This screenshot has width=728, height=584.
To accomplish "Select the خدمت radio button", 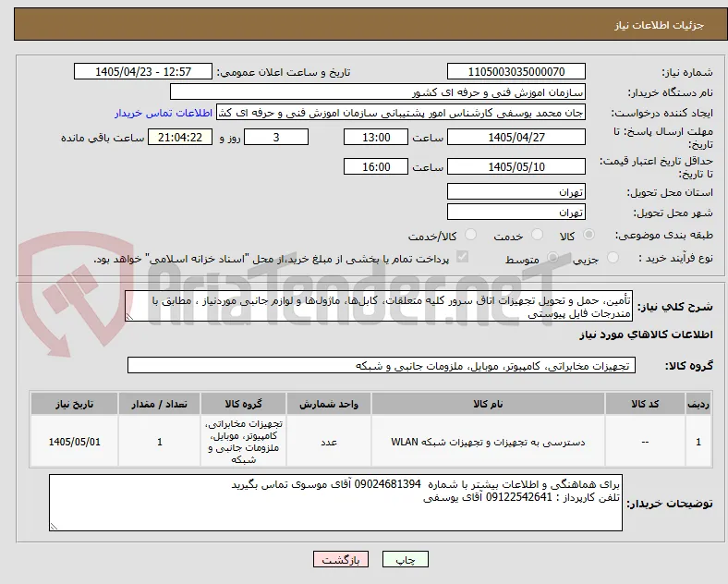I will (x=537, y=235).
